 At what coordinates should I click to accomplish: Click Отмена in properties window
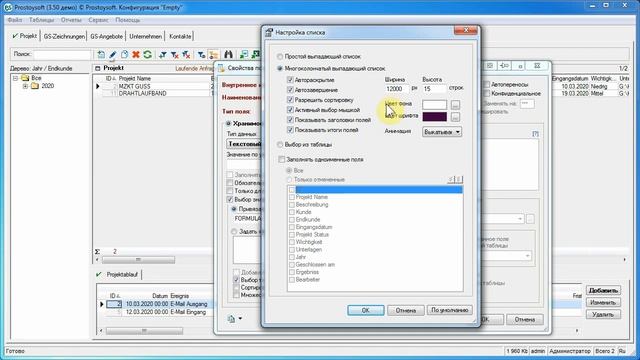(525, 319)
